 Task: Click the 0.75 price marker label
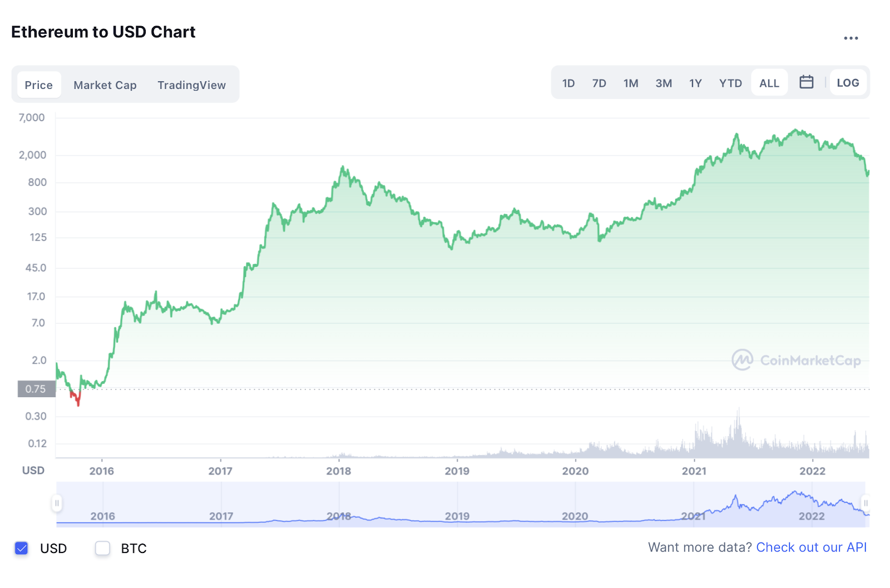(36, 389)
